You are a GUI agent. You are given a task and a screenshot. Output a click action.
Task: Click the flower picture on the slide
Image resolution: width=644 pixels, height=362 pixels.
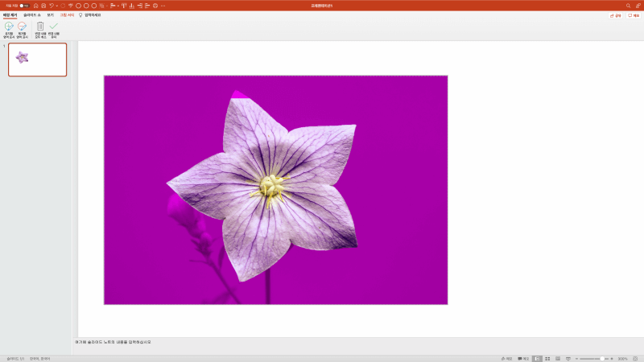[275, 190]
